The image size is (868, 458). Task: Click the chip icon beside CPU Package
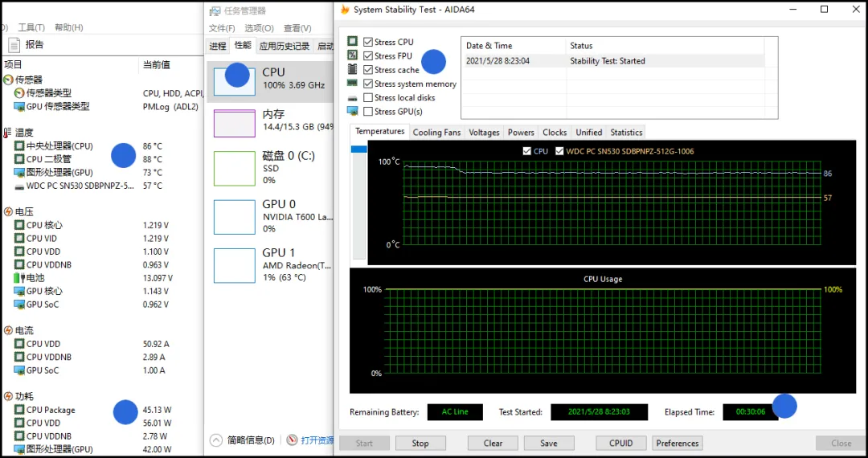[19, 410]
